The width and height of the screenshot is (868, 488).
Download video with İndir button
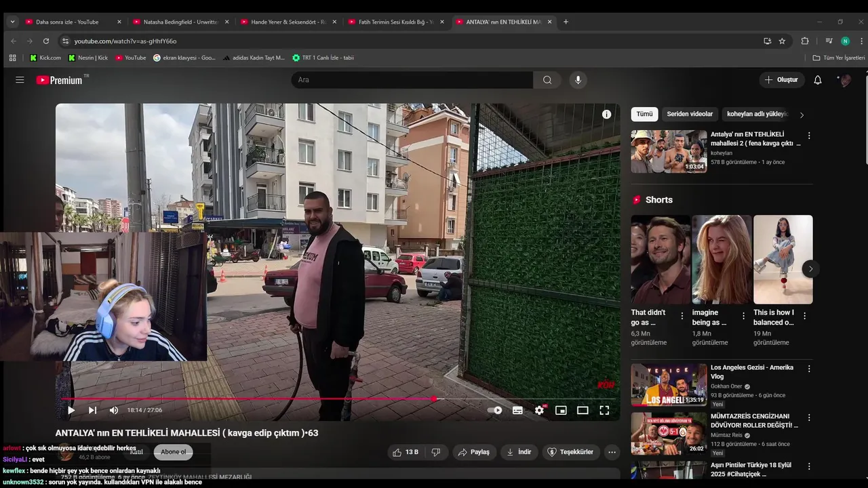click(x=519, y=452)
